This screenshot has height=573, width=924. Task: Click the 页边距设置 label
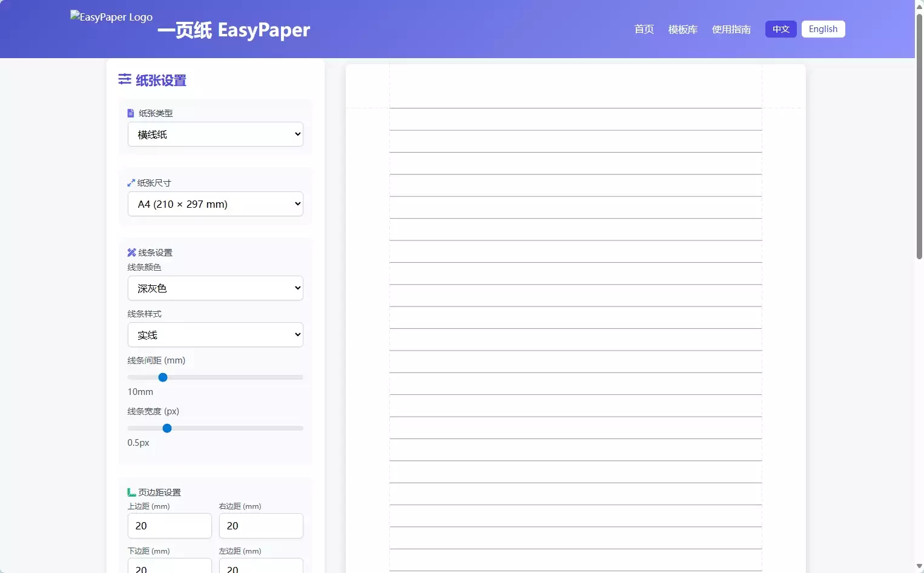pos(160,492)
